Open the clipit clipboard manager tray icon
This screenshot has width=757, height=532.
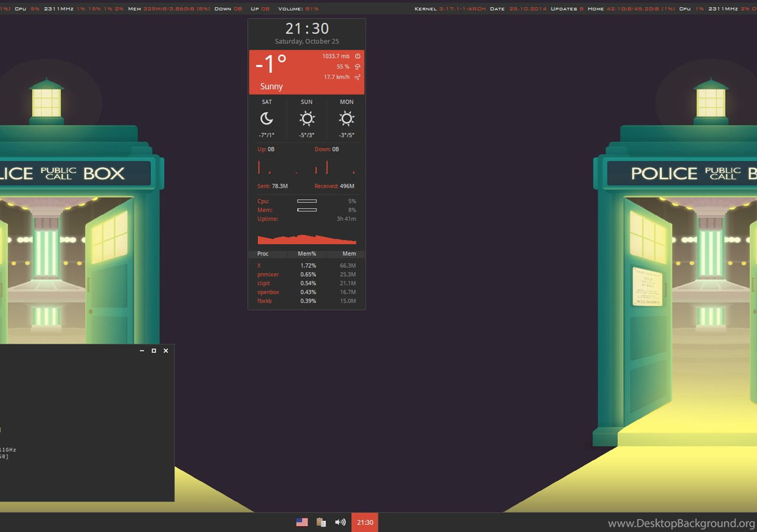(321, 522)
